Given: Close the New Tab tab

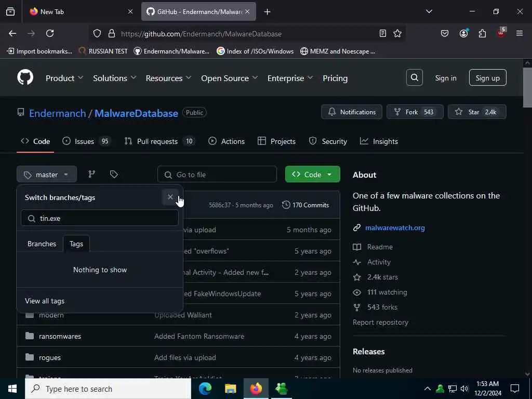Looking at the screenshot, I should (130, 11).
